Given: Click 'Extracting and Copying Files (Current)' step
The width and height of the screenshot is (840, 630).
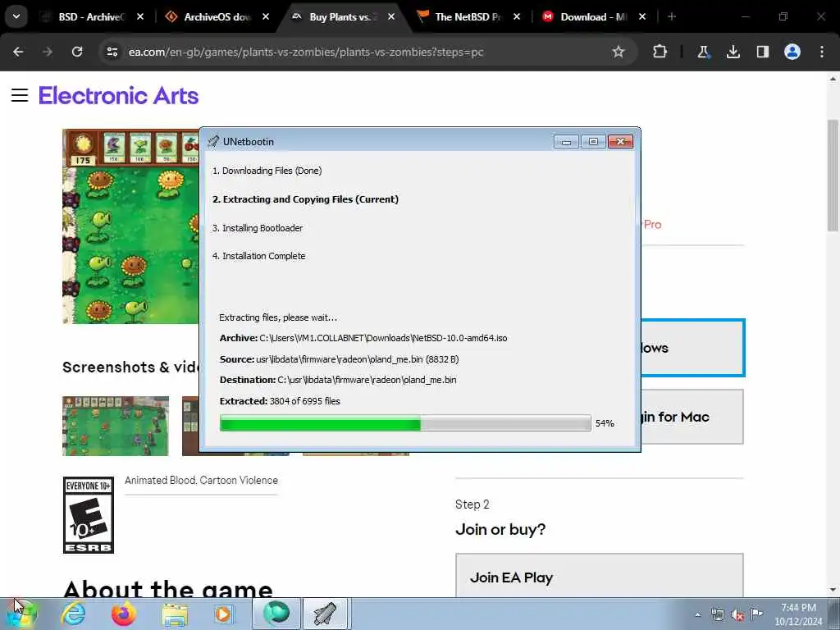Looking at the screenshot, I should click(305, 199).
